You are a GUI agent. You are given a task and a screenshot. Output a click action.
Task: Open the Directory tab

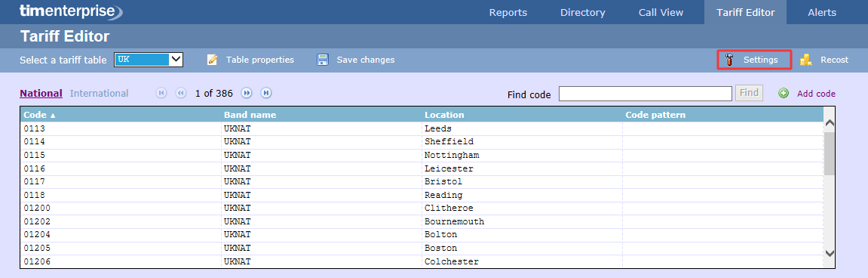click(583, 12)
